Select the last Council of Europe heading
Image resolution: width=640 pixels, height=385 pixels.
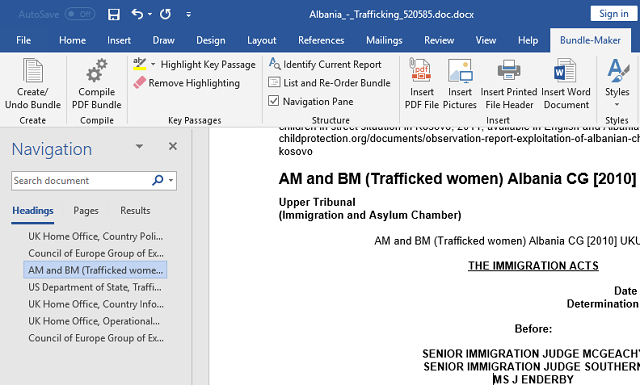(x=96, y=338)
